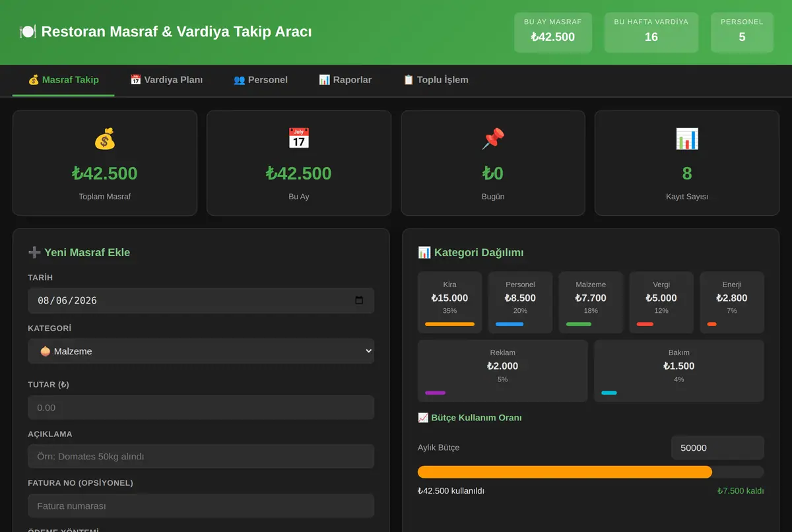The height and width of the screenshot is (532, 792).
Task: Click the 'Bu Ay' card label
Action: [x=299, y=197]
